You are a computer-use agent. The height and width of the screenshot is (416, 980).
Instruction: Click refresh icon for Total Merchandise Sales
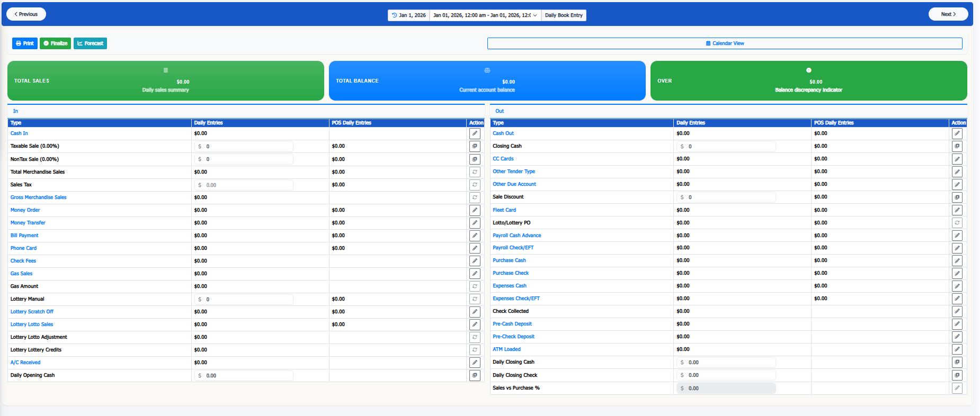[475, 172]
